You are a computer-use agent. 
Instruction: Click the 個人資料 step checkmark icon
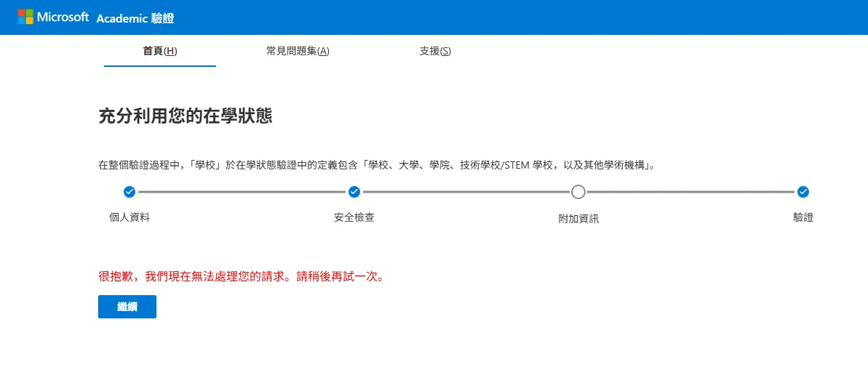point(130,192)
